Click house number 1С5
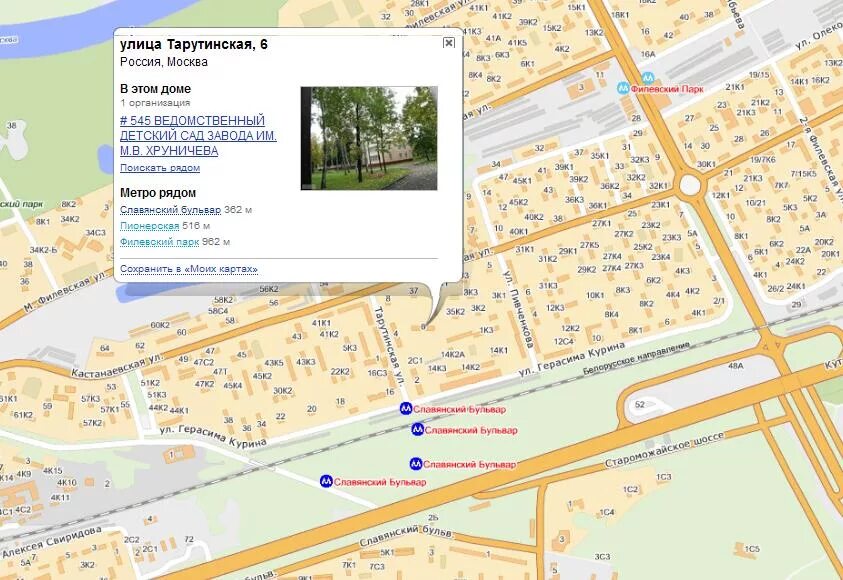 (x=752, y=549)
